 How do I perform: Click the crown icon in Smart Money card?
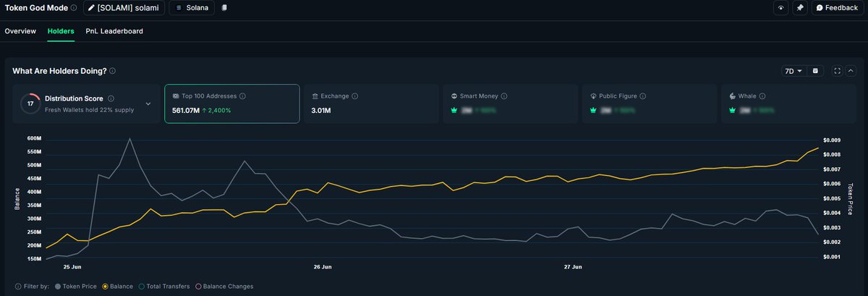454,111
